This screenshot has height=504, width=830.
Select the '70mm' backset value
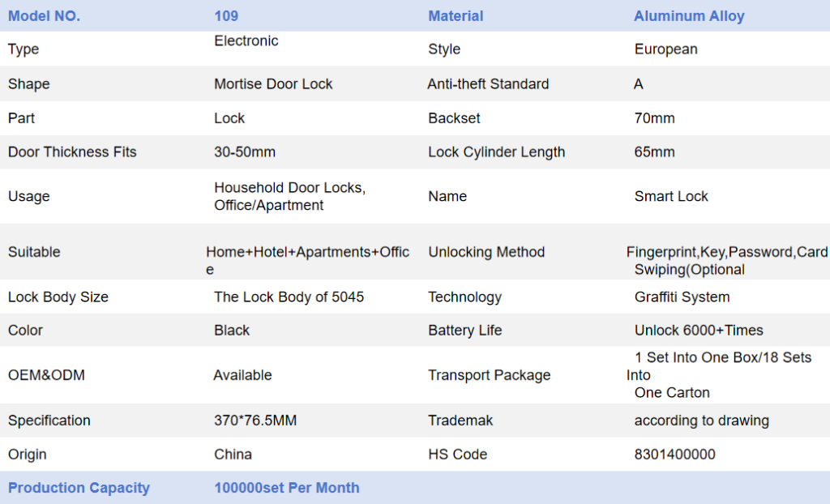654,117
